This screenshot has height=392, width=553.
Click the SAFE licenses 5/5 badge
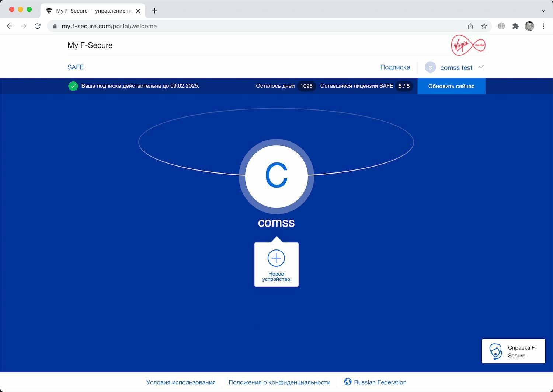(x=404, y=86)
